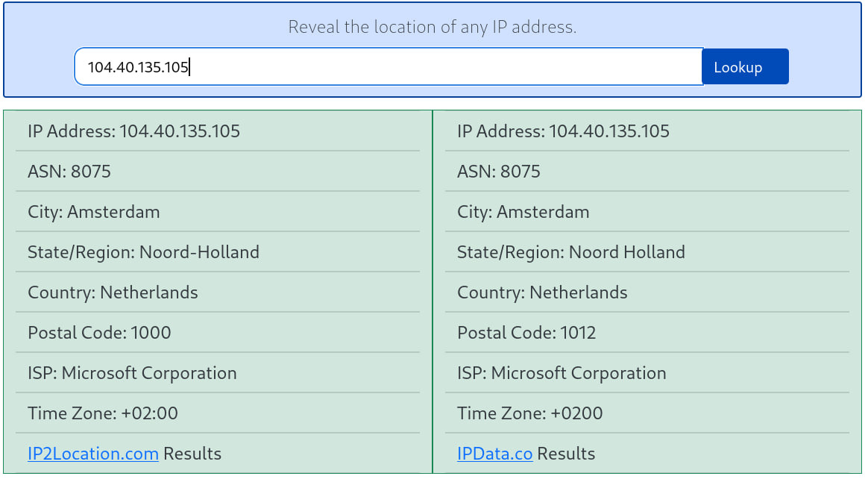
Task: Open the IPData.co link
Action: [x=494, y=454]
